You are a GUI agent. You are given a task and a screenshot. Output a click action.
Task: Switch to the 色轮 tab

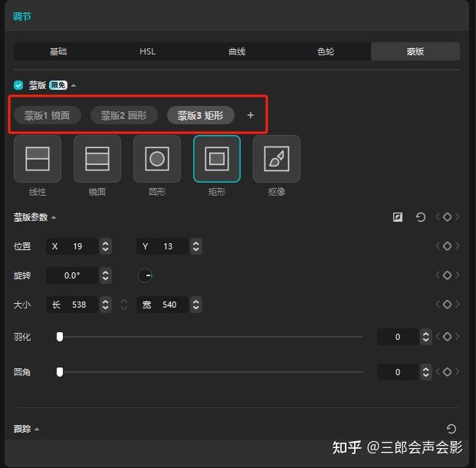tap(326, 51)
